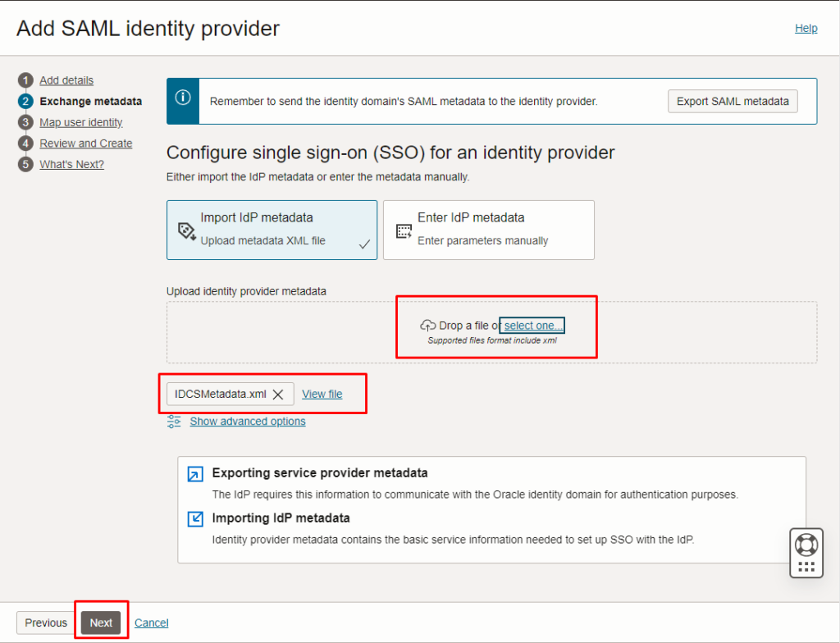Click the Importing IdP metadata arrow icon
The image size is (840, 643).
pyautogui.click(x=195, y=518)
